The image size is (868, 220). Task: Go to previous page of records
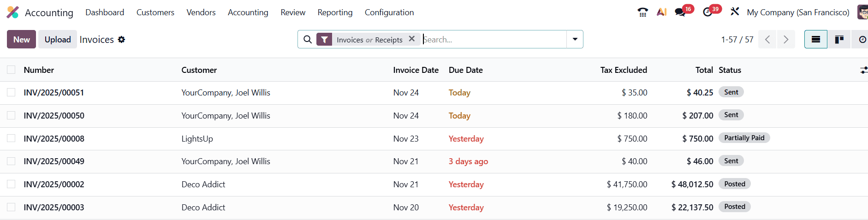pos(767,40)
